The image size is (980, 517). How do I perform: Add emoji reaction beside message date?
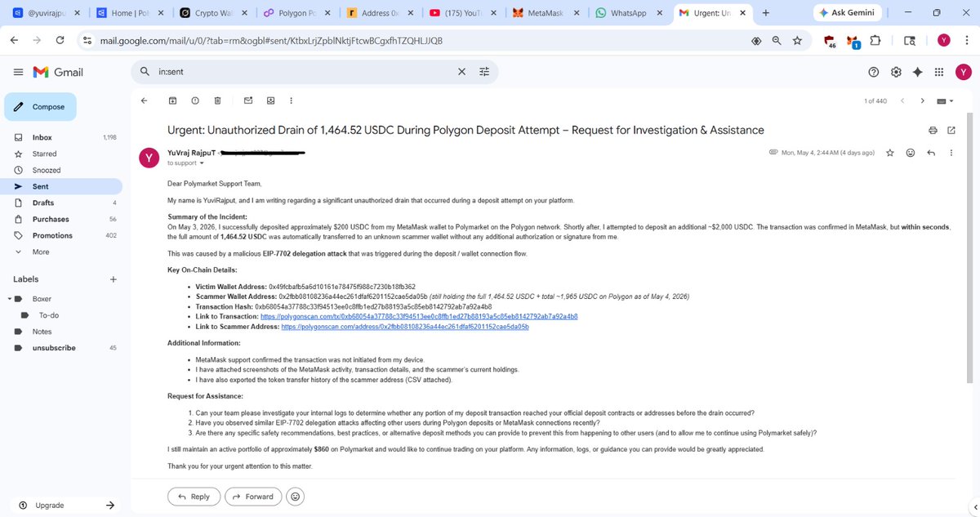[x=911, y=153]
